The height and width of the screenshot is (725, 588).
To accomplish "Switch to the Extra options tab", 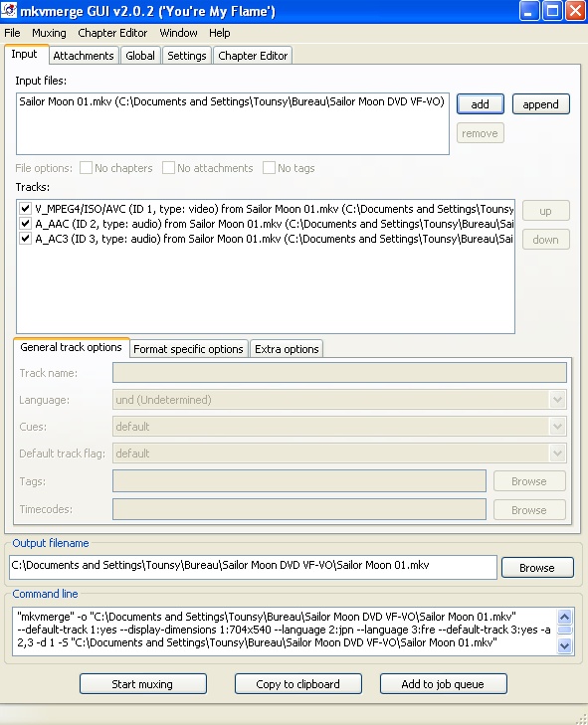I will (287, 349).
